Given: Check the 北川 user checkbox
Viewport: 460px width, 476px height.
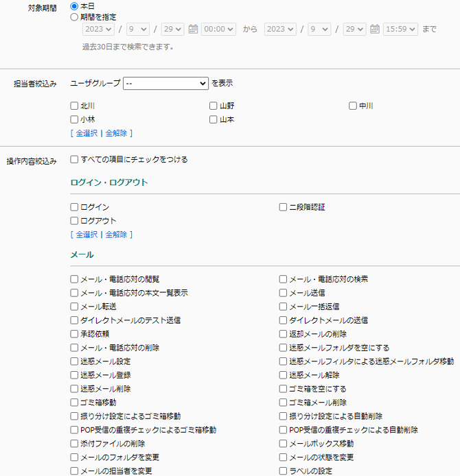Looking at the screenshot, I should (x=74, y=106).
